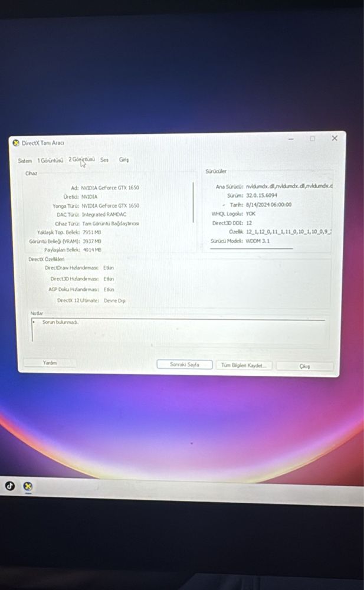364x590 pixels.
Task: Select the 7951 MB total memory value
Action: [92, 232]
